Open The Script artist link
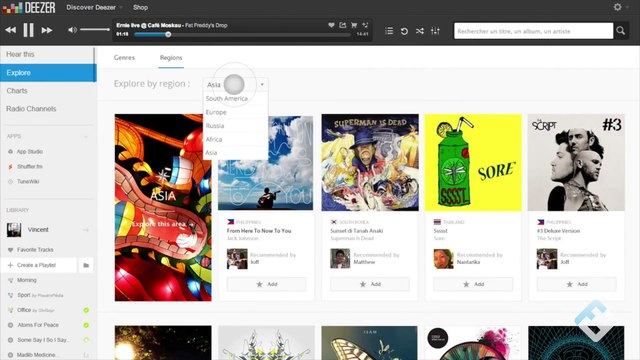Image resolution: width=640 pixels, height=360 pixels. click(549, 238)
